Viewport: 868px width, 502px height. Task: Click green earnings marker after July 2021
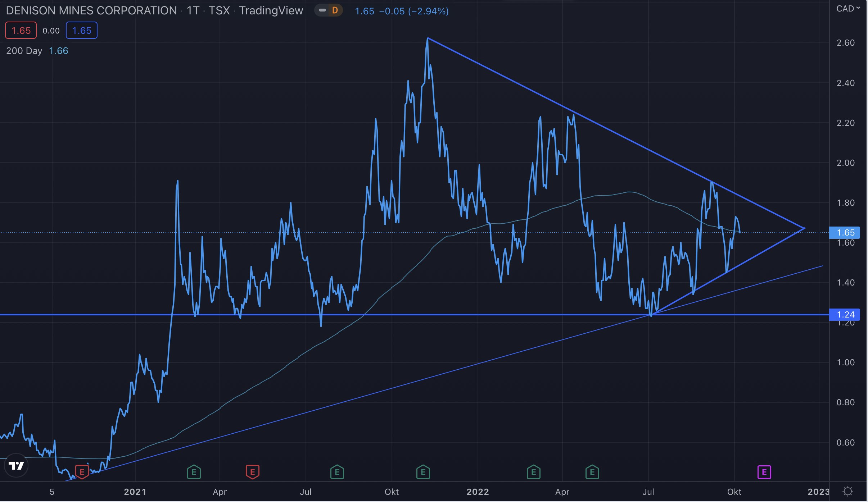coord(337,472)
